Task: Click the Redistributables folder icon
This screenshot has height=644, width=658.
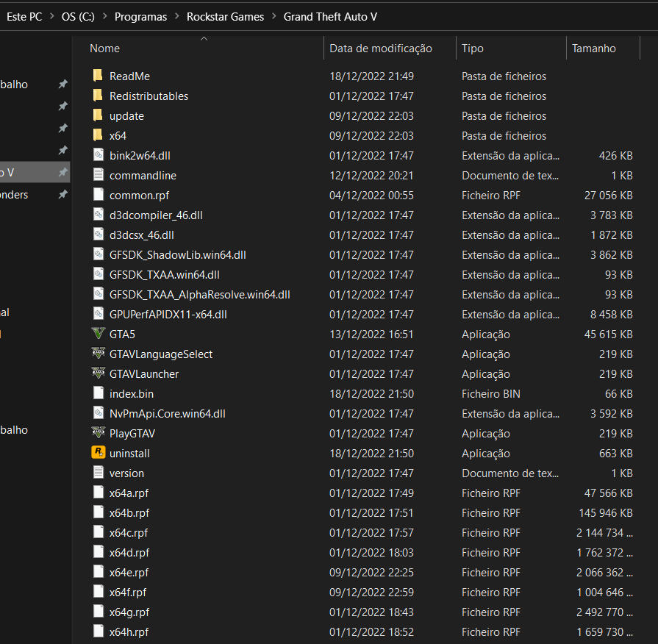Action: coord(98,96)
